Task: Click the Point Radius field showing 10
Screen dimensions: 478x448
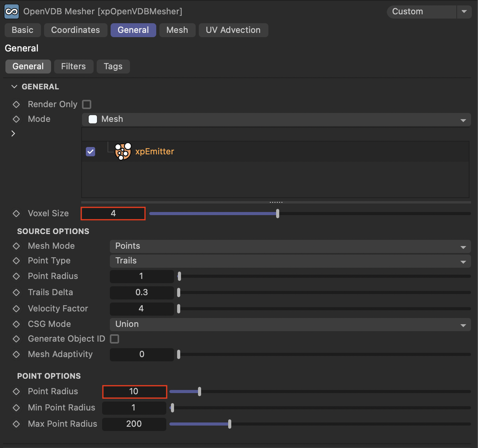Action: [135, 392]
